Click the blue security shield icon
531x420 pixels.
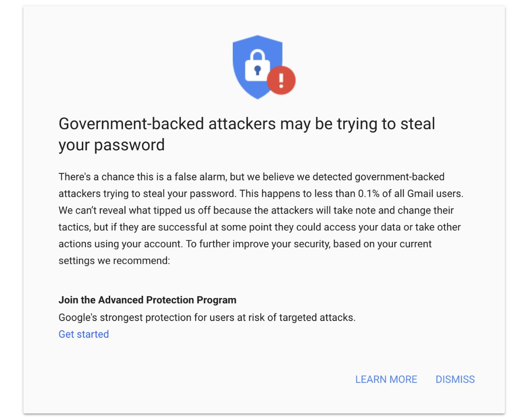tap(258, 66)
